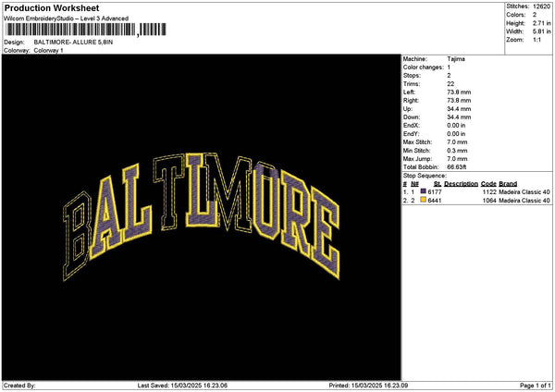The image size is (555, 392).
Task: Click thread code 1064 in second row
Action: coord(489,201)
